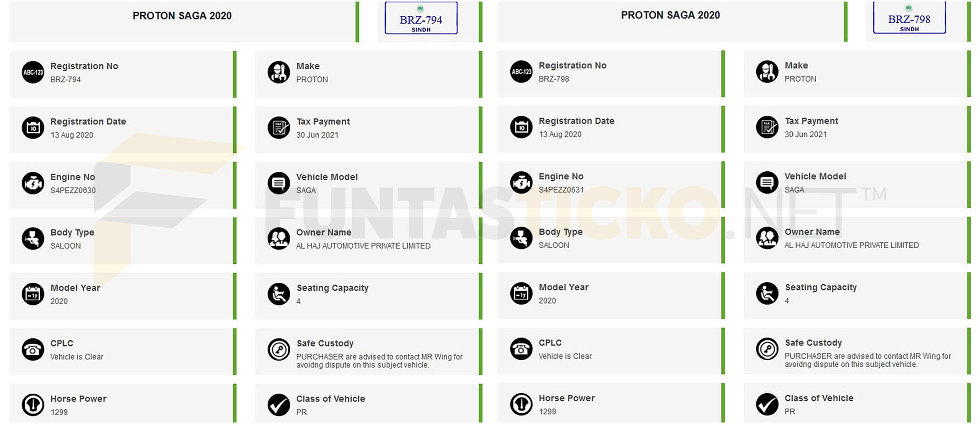Select the S4PEZZ0631 engine number text
Image resolution: width=980 pixels, height=426 pixels.
pos(561,190)
